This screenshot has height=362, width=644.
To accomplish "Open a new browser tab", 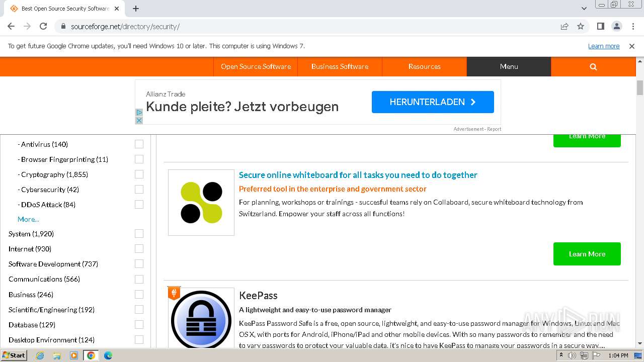I will (136, 9).
